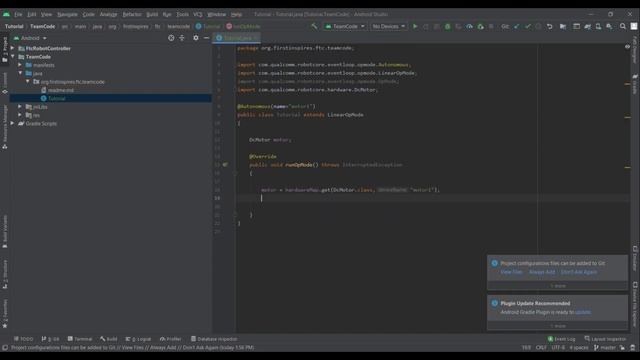Toggle the Build Variants side tab

coord(5,231)
